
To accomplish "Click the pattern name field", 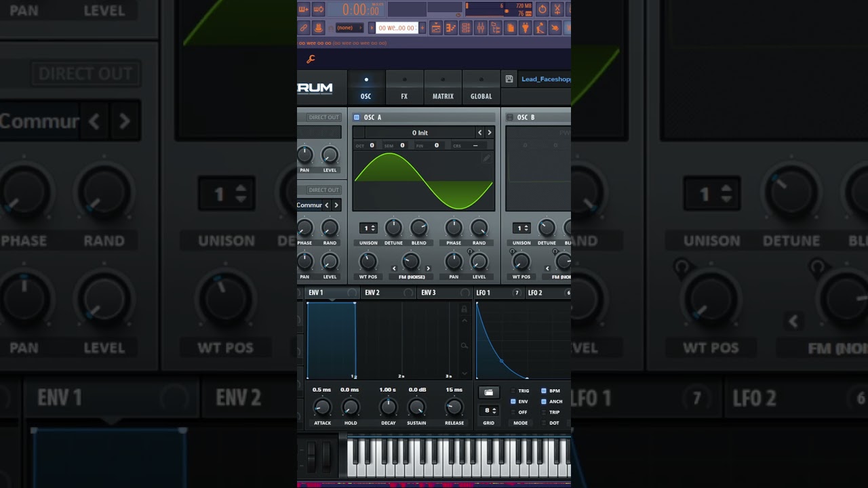I will [x=397, y=28].
